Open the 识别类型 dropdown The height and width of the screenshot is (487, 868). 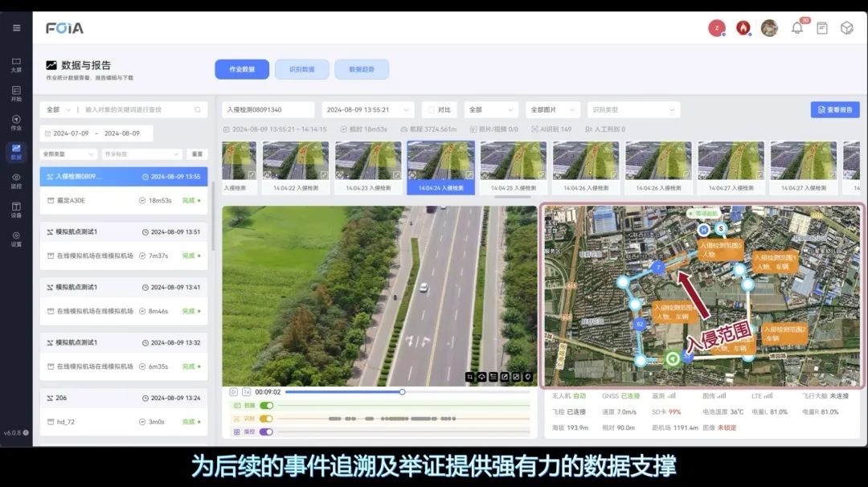633,110
